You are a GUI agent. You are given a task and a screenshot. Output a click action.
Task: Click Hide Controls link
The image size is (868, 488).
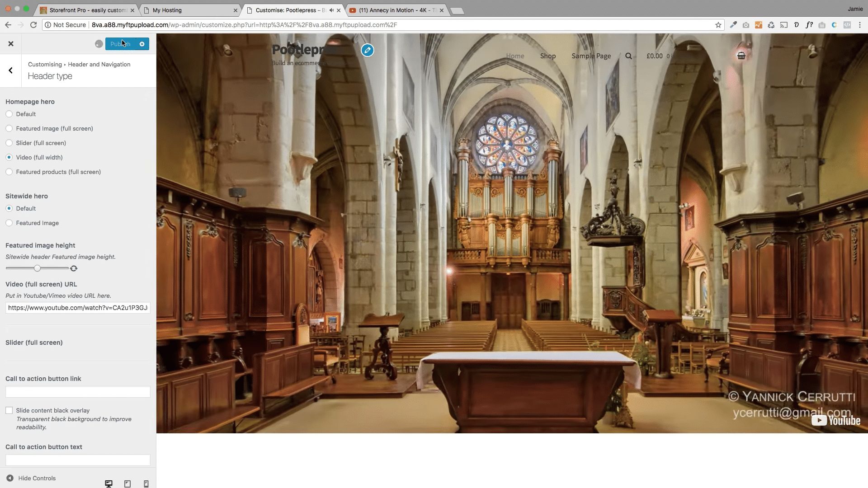pos(37,478)
